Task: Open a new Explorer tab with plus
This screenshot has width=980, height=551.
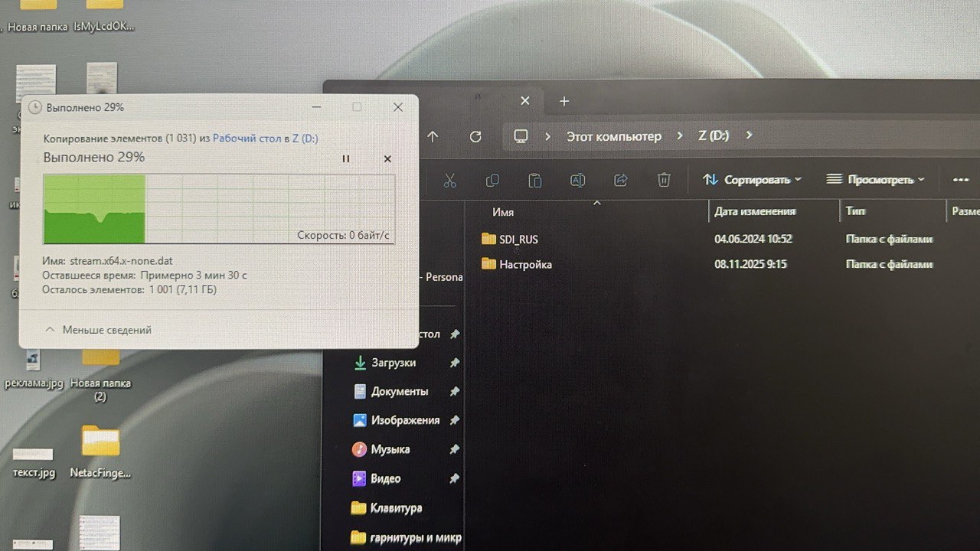Action: tap(564, 101)
